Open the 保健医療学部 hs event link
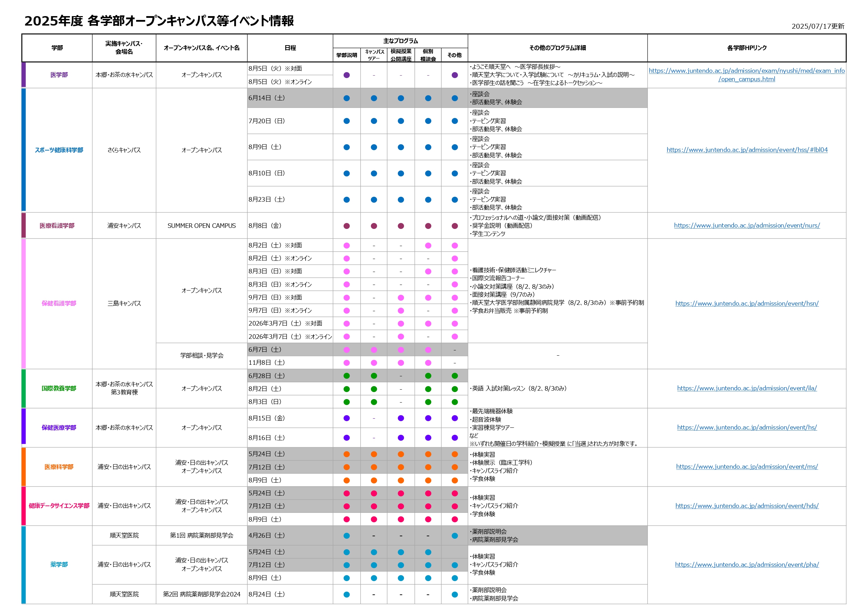 pos(747,427)
